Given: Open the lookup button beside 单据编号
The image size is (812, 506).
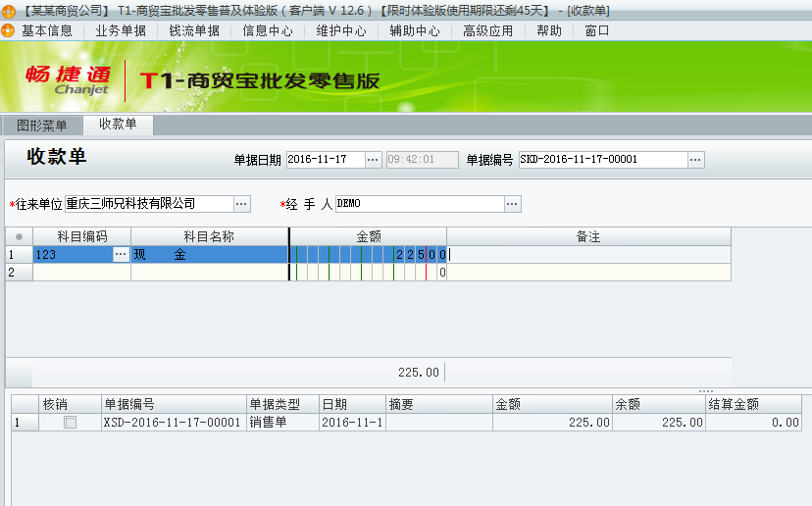Looking at the screenshot, I should tap(695, 160).
